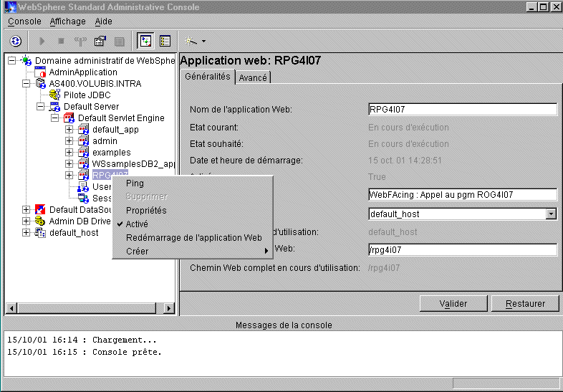Select the Généralités tab
The image size is (563, 392).
(208, 77)
